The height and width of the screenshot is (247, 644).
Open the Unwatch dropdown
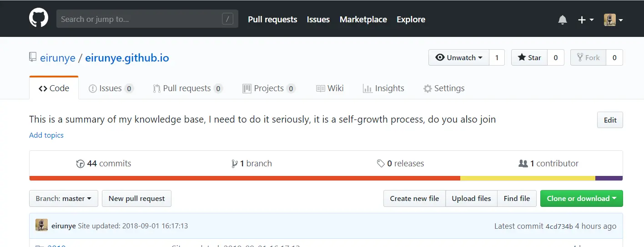click(x=459, y=57)
